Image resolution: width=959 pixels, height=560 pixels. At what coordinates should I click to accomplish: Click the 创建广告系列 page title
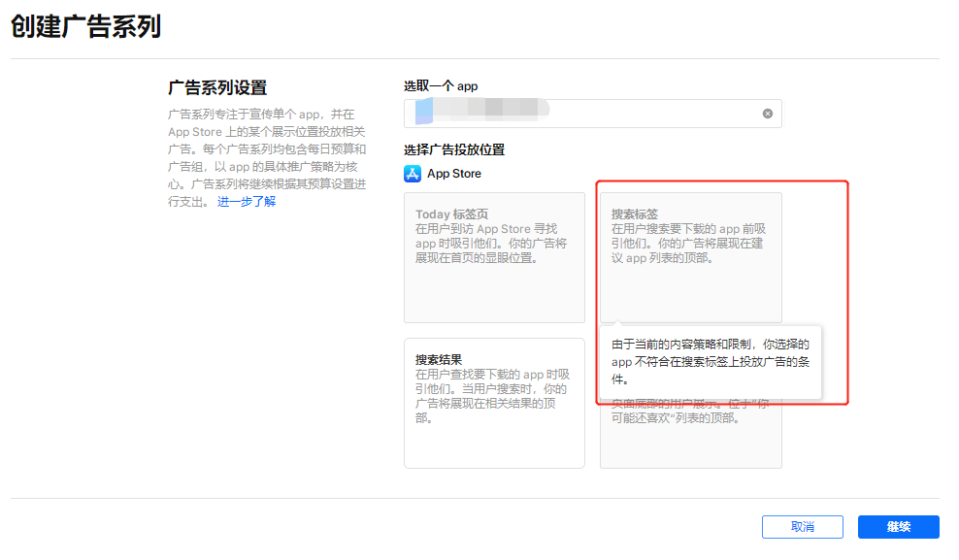click(x=85, y=27)
